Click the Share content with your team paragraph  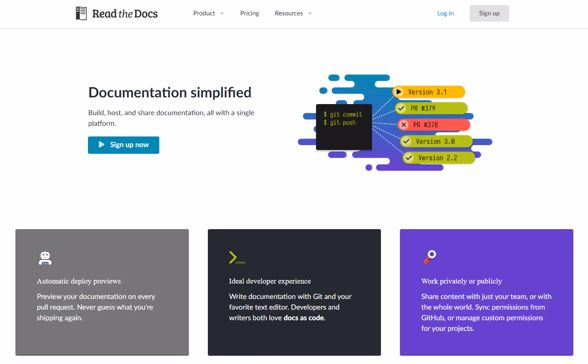(x=486, y=312)
